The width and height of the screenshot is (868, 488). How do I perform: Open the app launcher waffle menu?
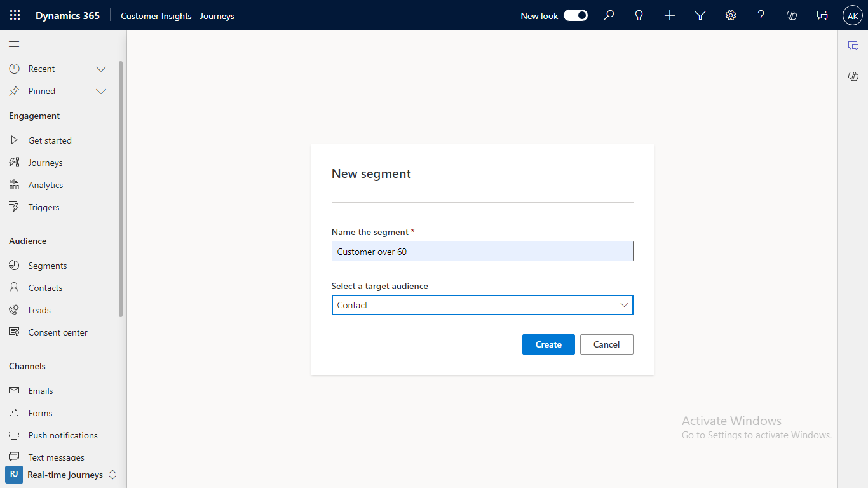point(15,15)
